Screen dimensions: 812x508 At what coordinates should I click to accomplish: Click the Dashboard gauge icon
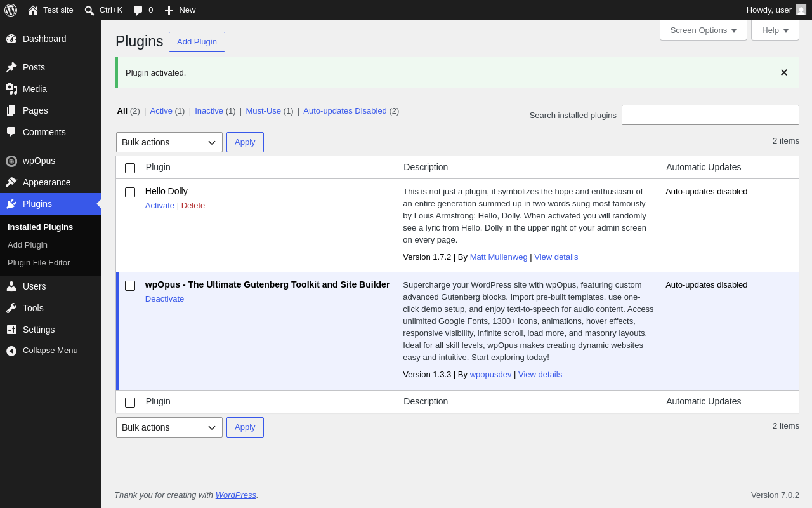tap(11, 39)
